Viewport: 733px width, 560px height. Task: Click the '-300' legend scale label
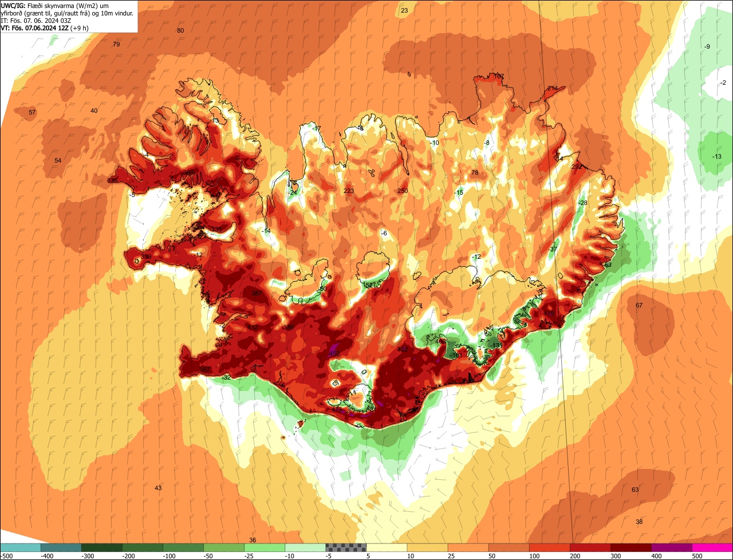pos(87,556)
